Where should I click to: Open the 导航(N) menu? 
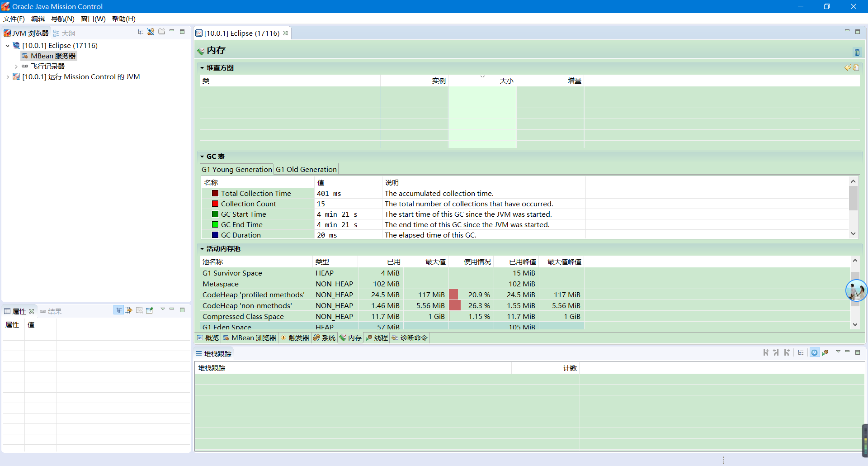pyautogui.click(x=62, y=19)
